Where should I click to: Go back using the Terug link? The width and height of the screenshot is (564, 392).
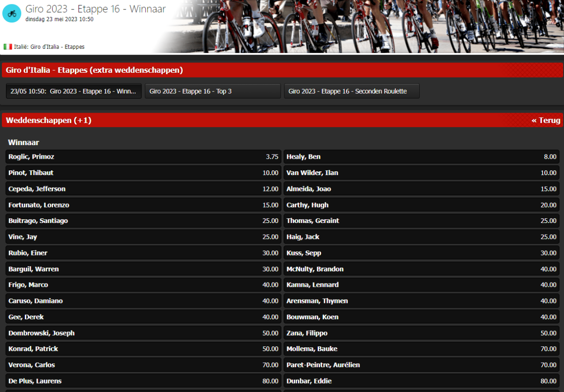click(546, 121)
